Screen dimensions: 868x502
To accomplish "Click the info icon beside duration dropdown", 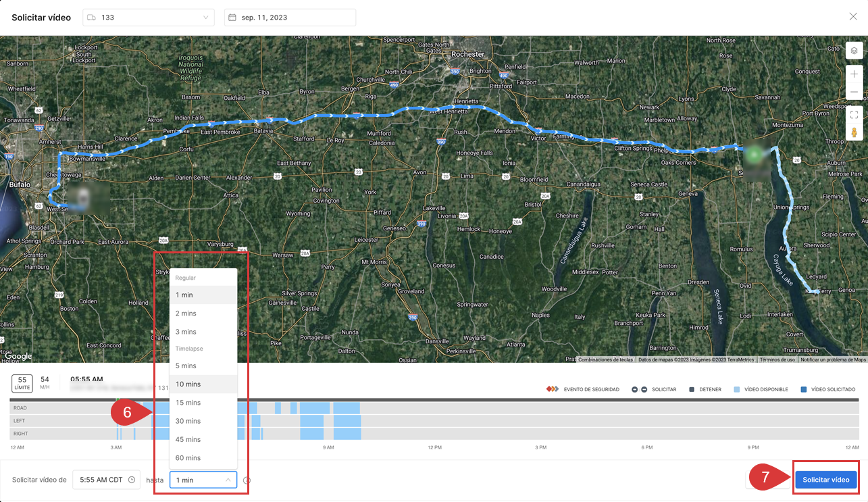I will pyautogui.click(x=247, y=480).
